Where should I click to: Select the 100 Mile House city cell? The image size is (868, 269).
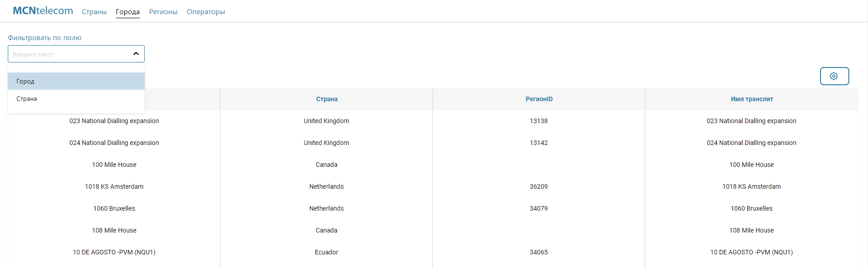pos(114,165)
